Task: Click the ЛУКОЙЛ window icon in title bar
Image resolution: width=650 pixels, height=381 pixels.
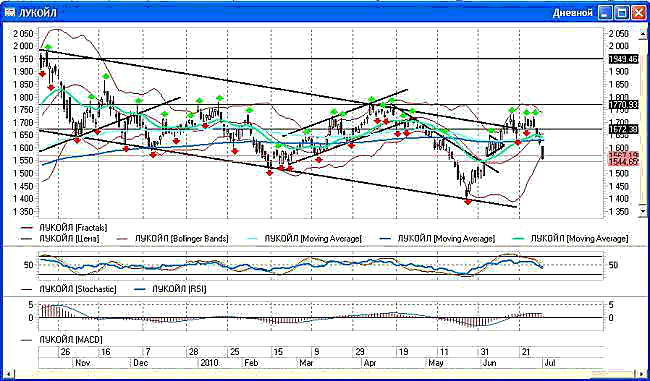Action: (x=9, y=12)
